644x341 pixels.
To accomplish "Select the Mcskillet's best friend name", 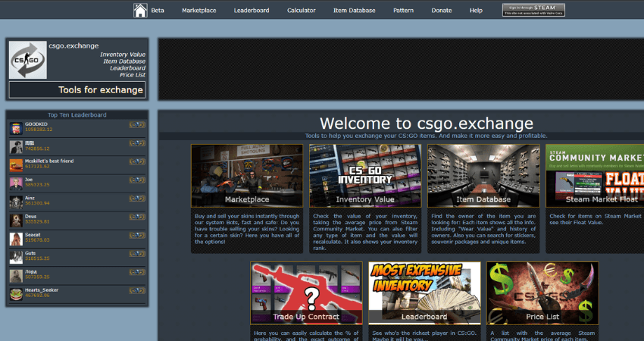I will 49,161.
